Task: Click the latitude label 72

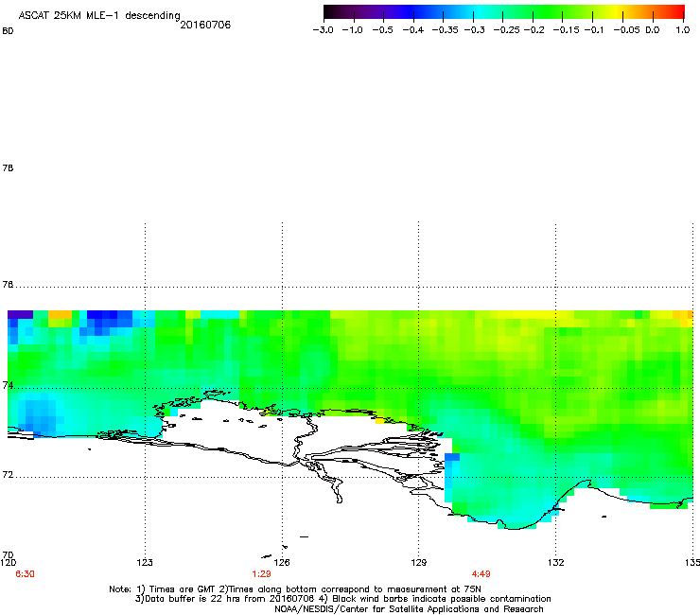Action: (8, 474)
